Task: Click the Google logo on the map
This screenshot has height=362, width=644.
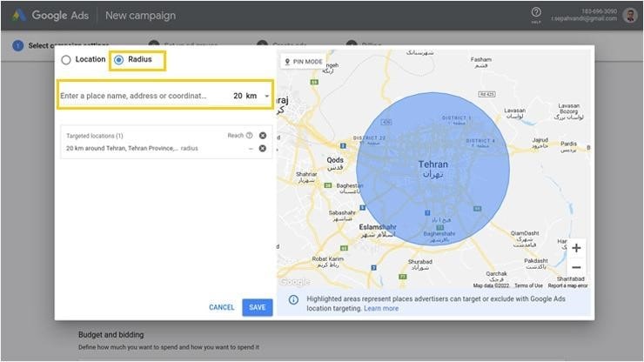Action: [294, 282]
